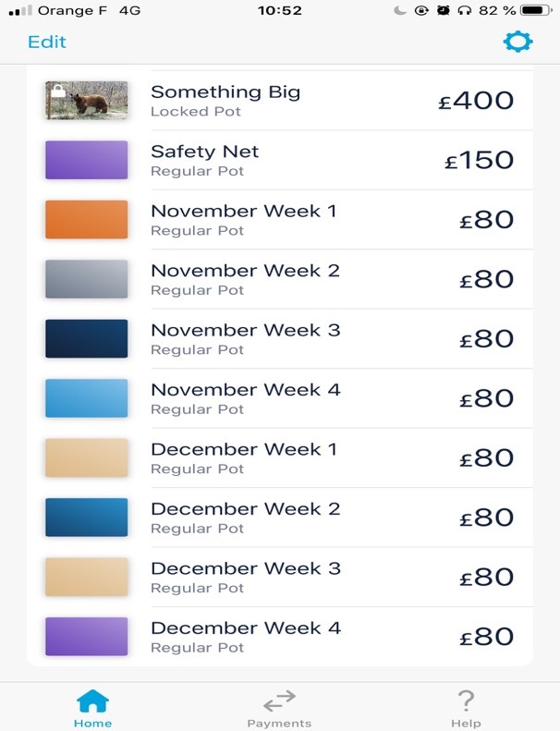Tap the alarm clock status icon
This screenshot has height=731, width=560.
click(443, 10)
